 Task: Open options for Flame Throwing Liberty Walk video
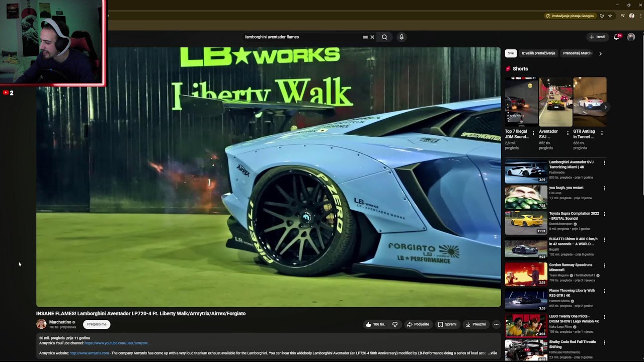pos(604,291)
